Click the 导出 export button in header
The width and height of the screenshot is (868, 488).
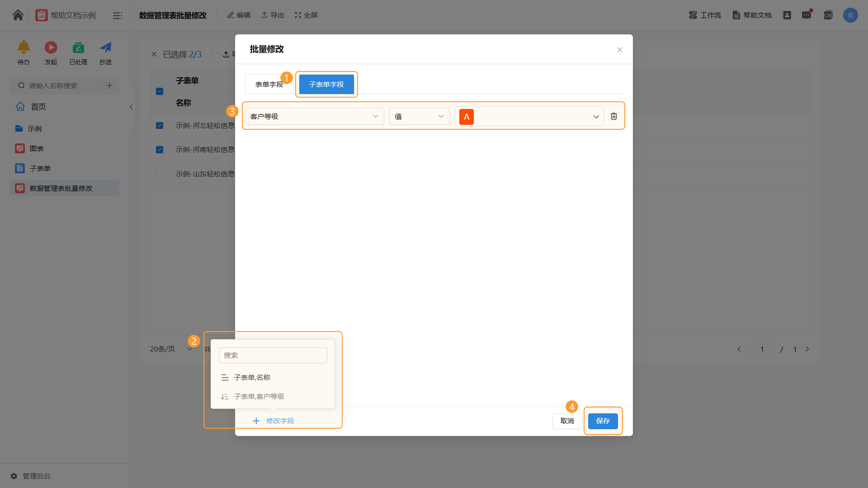pos(273,15)
